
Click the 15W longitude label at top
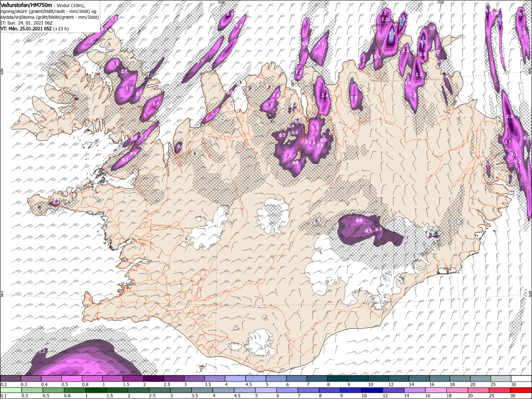(441, 2)
